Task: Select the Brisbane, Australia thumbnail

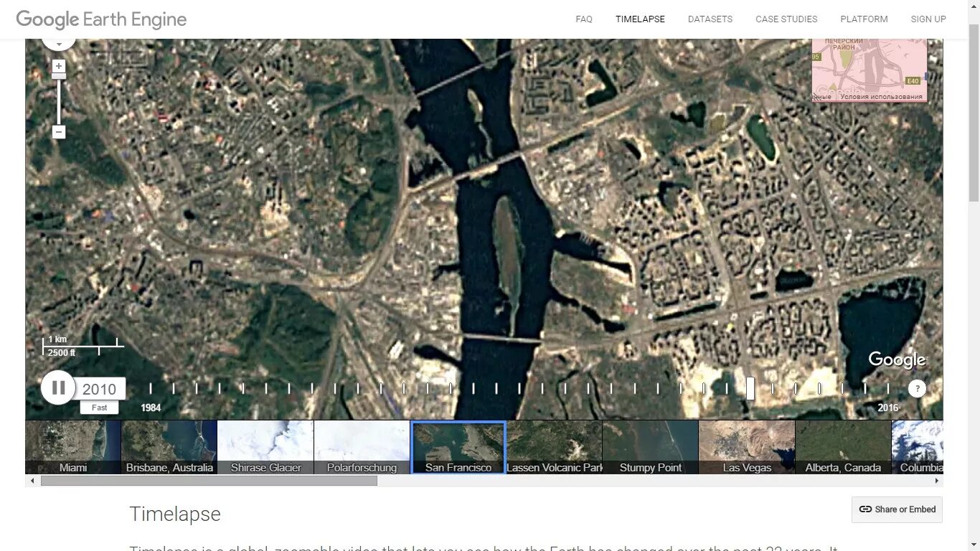Action: [169, 447]
